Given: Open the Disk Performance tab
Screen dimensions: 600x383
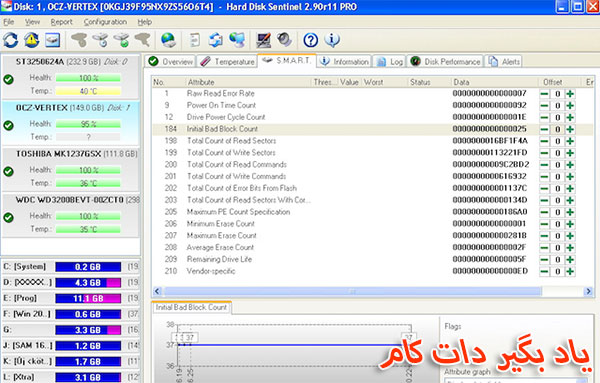Looking at the screenshot, I should 445,61.
